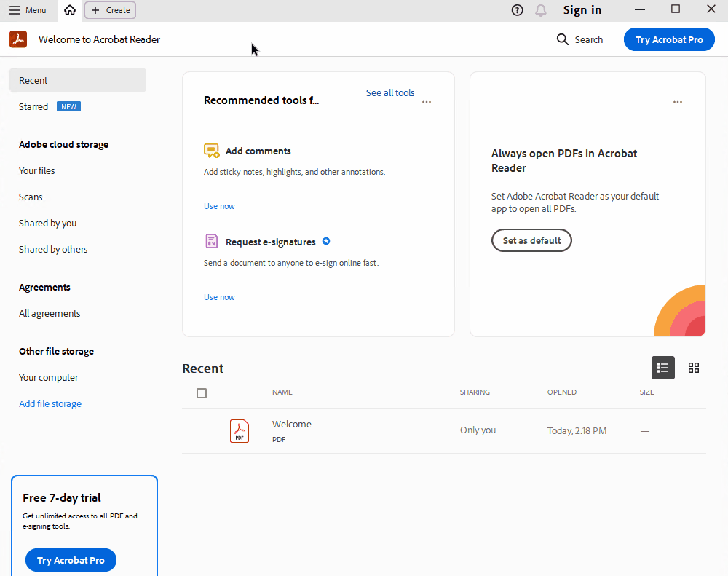Open the notifications bell
The height and width of the screenshot is (576, 728).
tap(540, 10)
